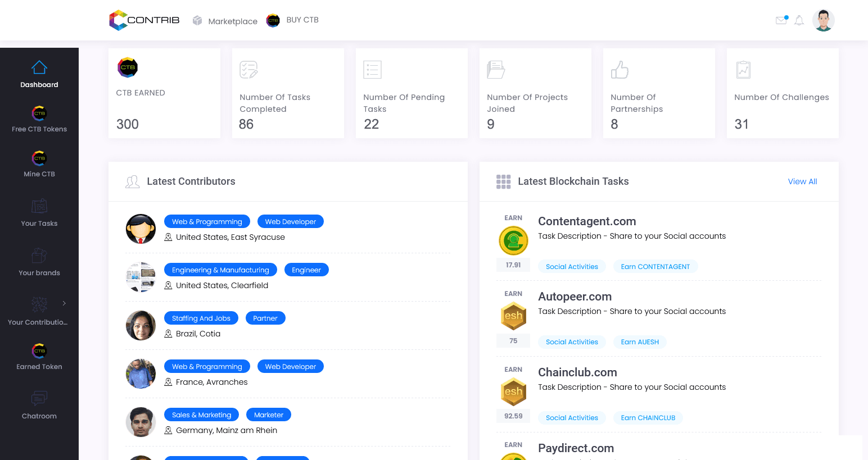Click Web & Programming tag for East Syracuse contributor
Image resolution: width=868 pixels, height=460 pixels.
point(207,222)
